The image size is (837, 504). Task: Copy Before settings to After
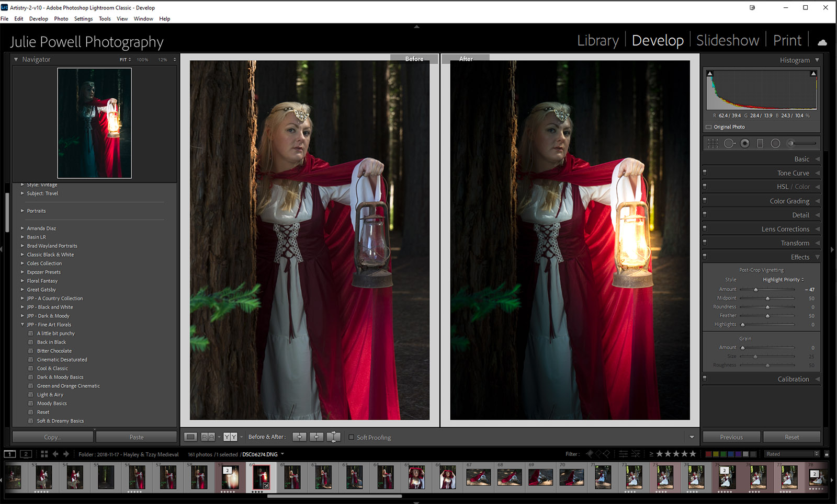[299, 437]
